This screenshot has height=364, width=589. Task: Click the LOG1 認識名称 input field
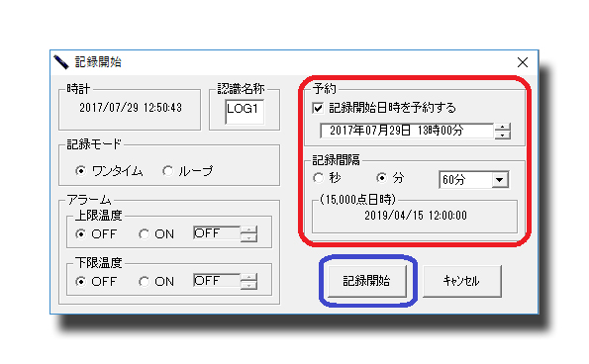245,112
